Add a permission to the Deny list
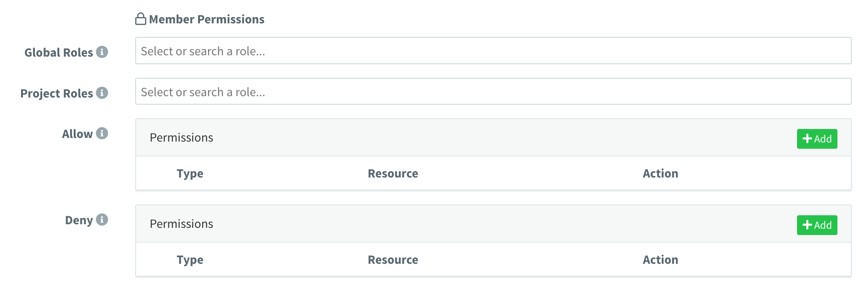 coord(816,225)
